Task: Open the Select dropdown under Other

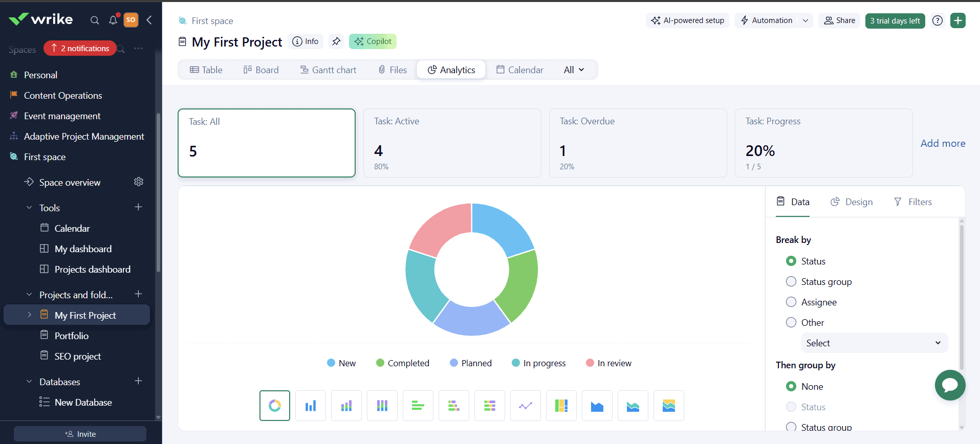Action: click(874, 343)
